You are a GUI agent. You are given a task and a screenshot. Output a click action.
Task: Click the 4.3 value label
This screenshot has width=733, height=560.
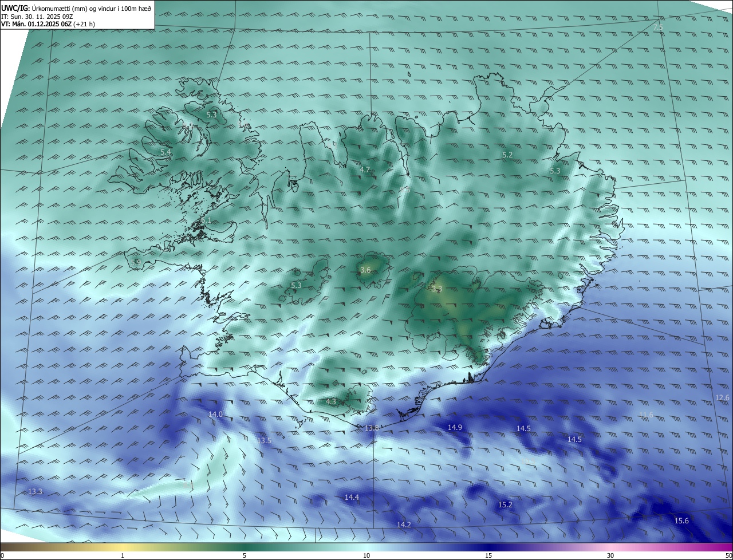tap(331, 402)
